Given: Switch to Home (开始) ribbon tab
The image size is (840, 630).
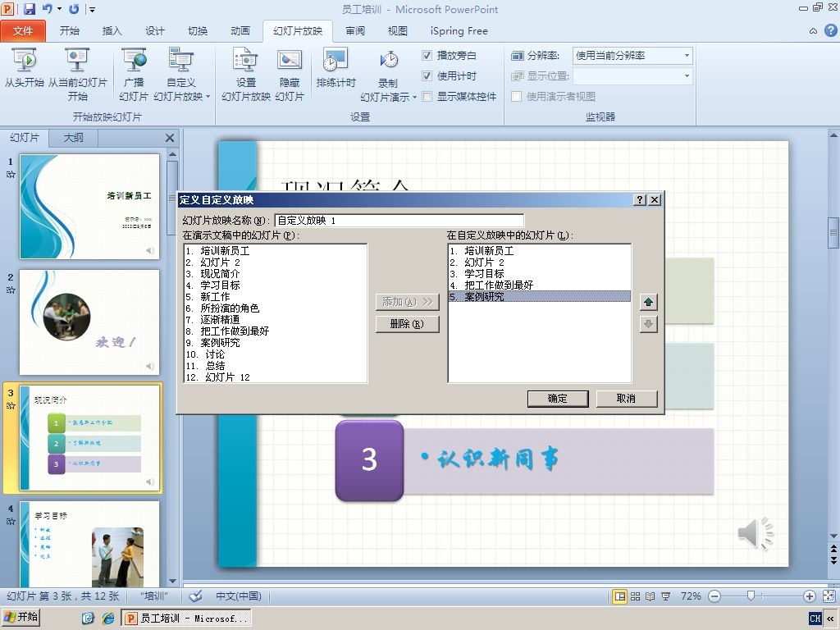Looking at the screenshot, I should pyautogui.click(x=69, y=31).
